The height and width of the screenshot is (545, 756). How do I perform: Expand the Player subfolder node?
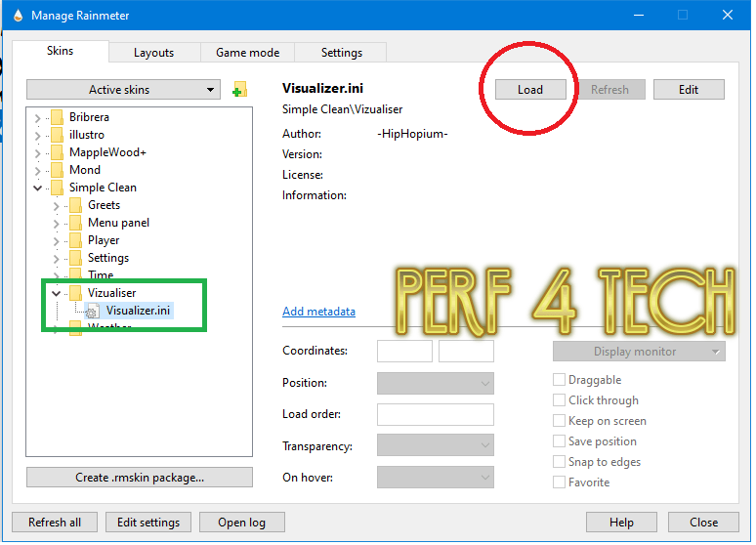(x=56, y=241)
